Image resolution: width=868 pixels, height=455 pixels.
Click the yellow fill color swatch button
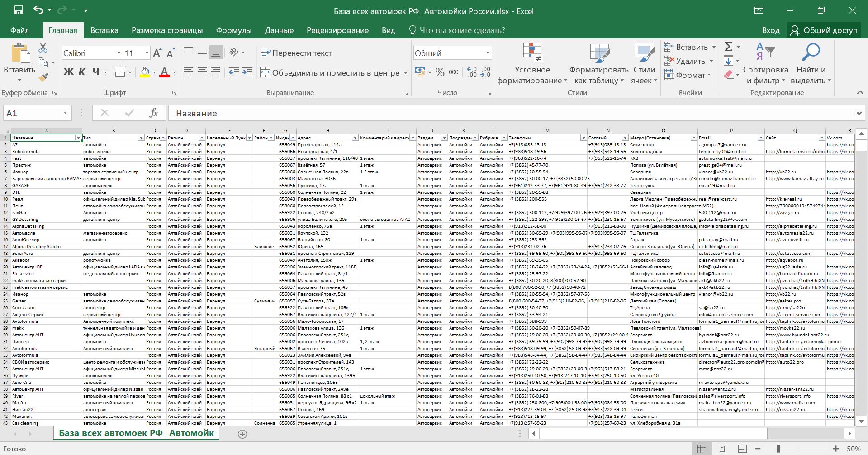(x=145, y=72)
